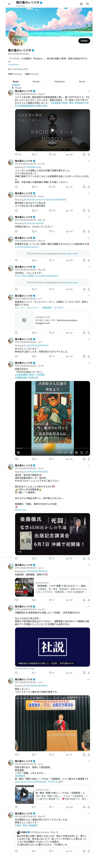Open the Translate bio link
Viewport: 98px width, 868px height.
(x=14, y=65)
